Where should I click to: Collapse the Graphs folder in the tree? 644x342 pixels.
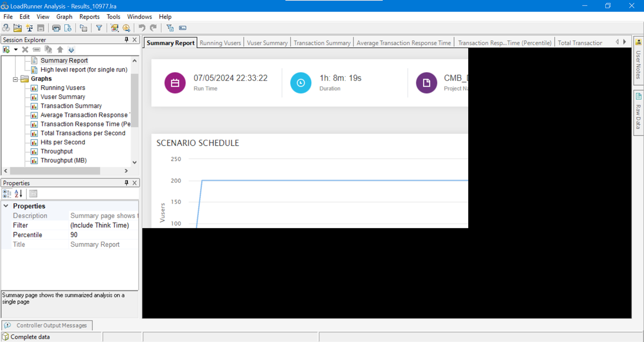15,79
